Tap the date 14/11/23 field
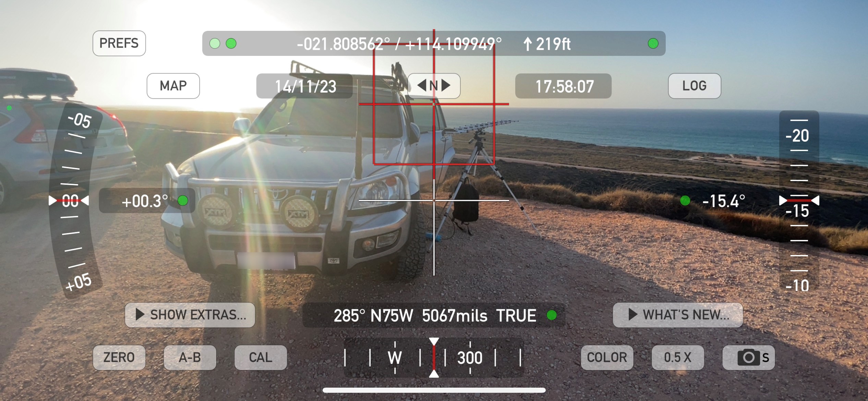Image resolution: width=868 pixels, height=401 pixels. pos(307,86)
